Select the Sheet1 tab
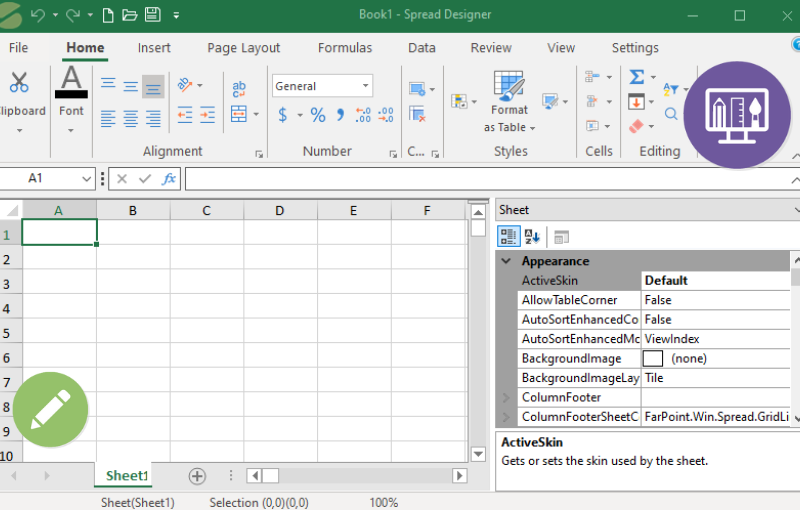Viewport: 800px width, 510px height. tap(127, 476)
